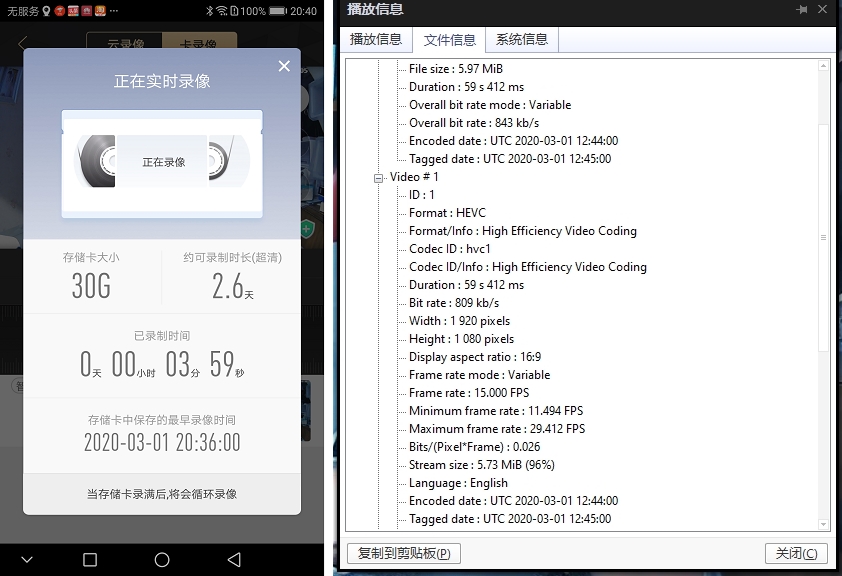The image size is (842, 576).
Task: Tap the recent apps square button
Action: click(89, 559)
